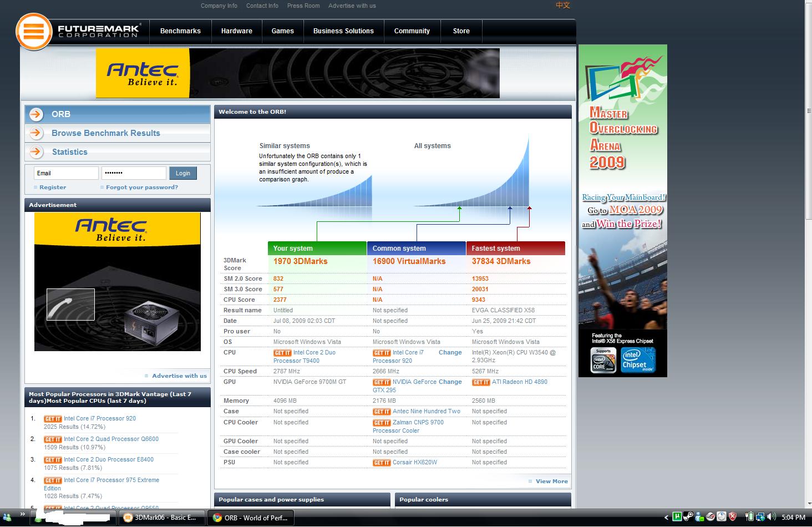Image resolution: width=812 pixels, height=527 pixels.
Task: Open ATI Radeon HD 4890 link
Action: point(520,382)
